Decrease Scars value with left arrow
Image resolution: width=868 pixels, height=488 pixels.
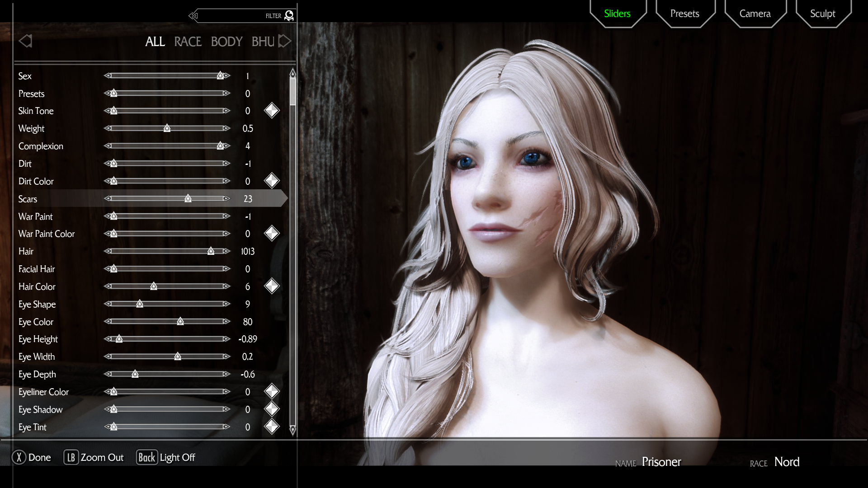pos(108,198)
